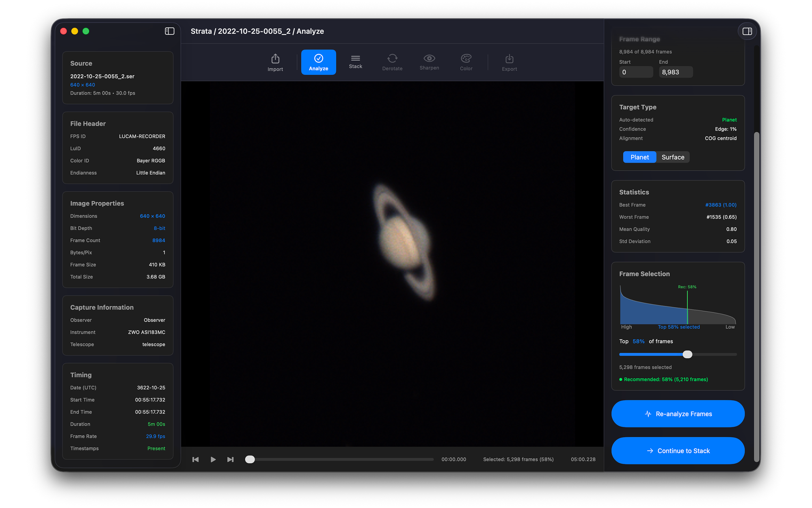Viewport: 812px width, 508px height.
Task: Step to the next frame
Action: (230, 459)
